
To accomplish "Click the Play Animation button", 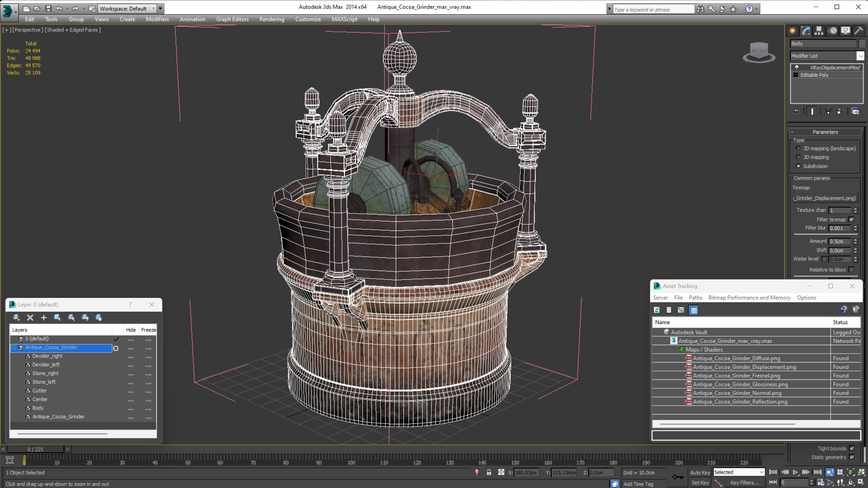I will point(795,472).
